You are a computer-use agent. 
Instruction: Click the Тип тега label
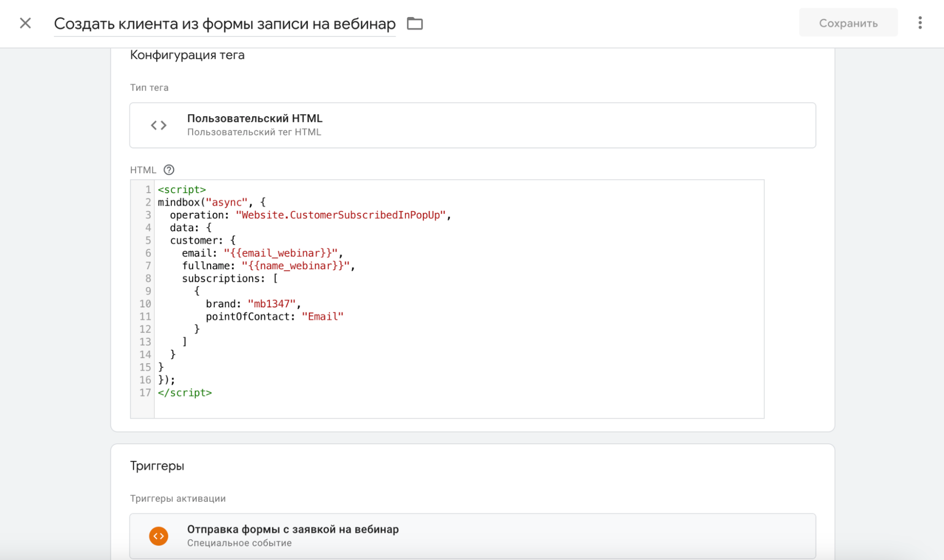pyautogui.click(x=149, y=88)
